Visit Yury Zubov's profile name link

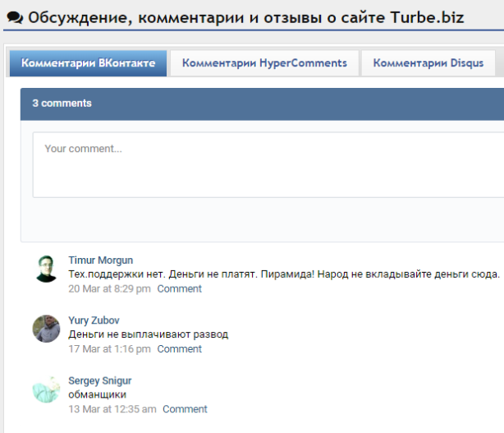click(x=94, y=320)
